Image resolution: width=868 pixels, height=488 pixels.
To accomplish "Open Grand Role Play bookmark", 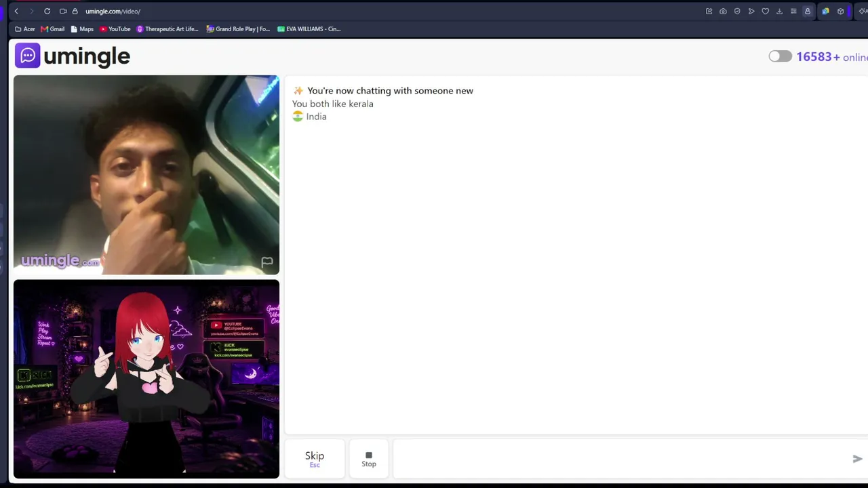I will coord(238,29).
